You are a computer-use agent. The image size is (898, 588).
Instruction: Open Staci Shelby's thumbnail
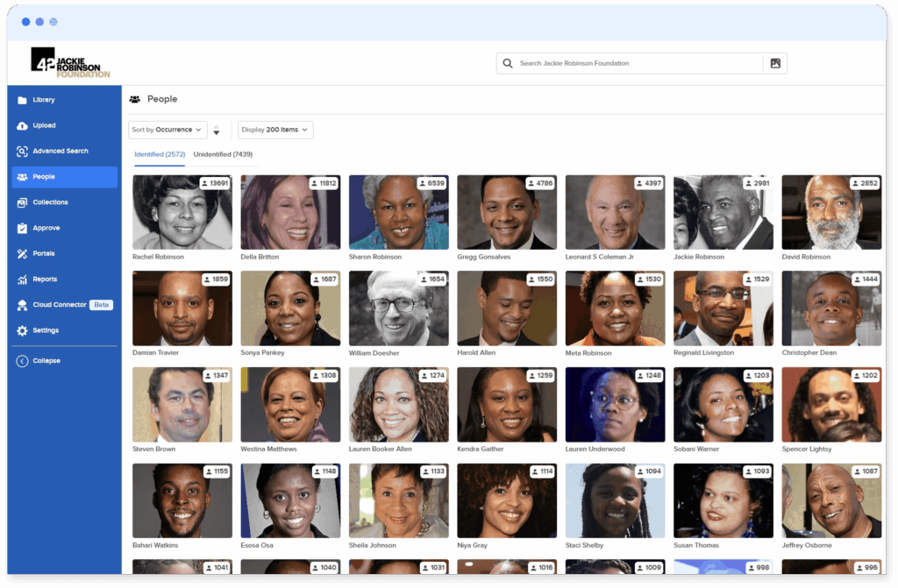615,501
